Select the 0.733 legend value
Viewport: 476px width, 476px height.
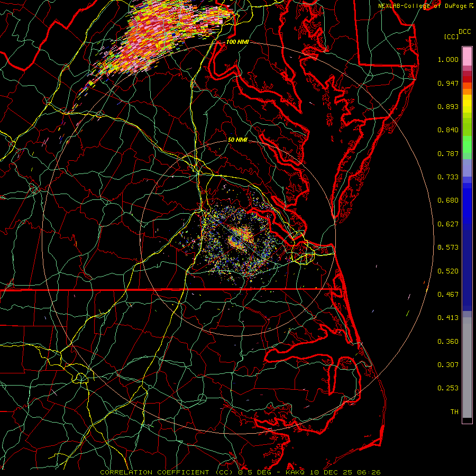448,177
